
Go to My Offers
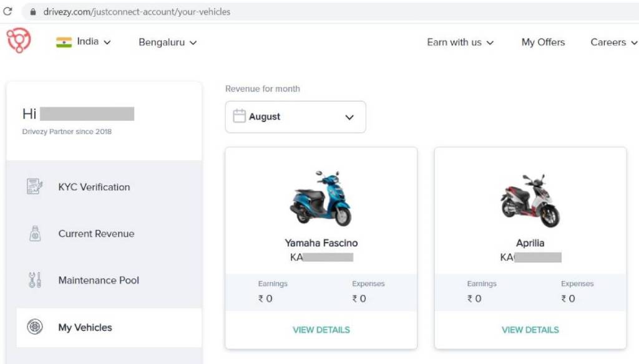click(x=543, y=42)
